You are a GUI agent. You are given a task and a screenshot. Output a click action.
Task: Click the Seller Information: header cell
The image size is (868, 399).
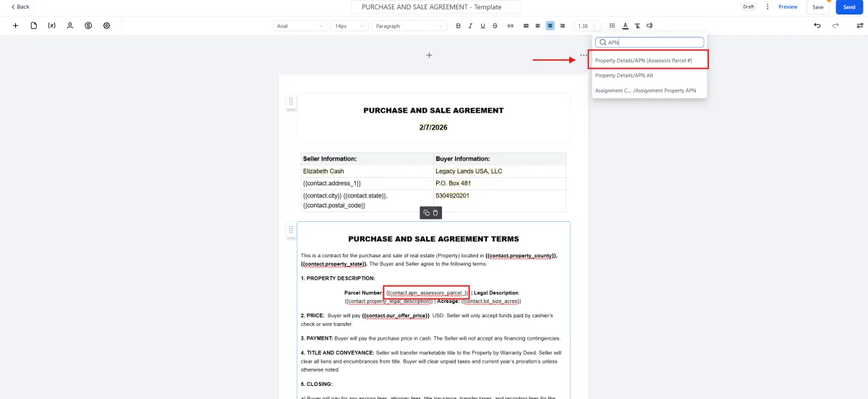tap(367, 159)
